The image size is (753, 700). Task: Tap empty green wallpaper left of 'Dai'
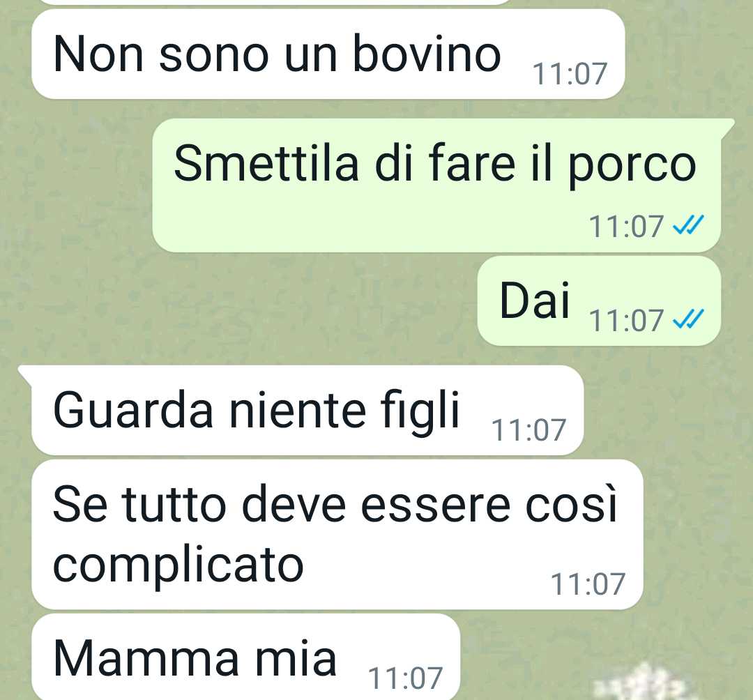240,303
